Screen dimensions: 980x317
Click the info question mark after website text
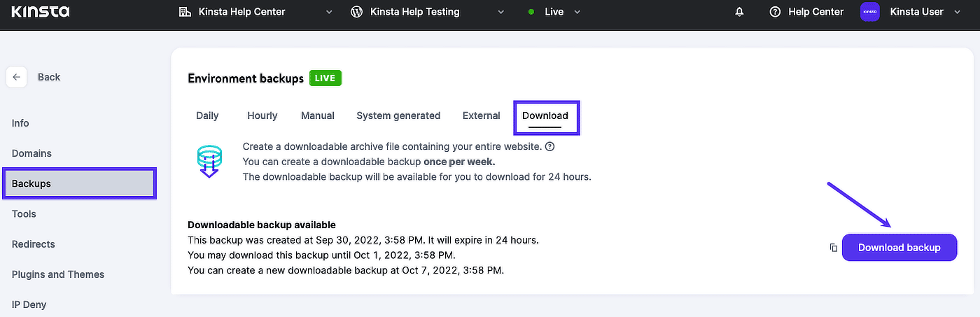550,146
